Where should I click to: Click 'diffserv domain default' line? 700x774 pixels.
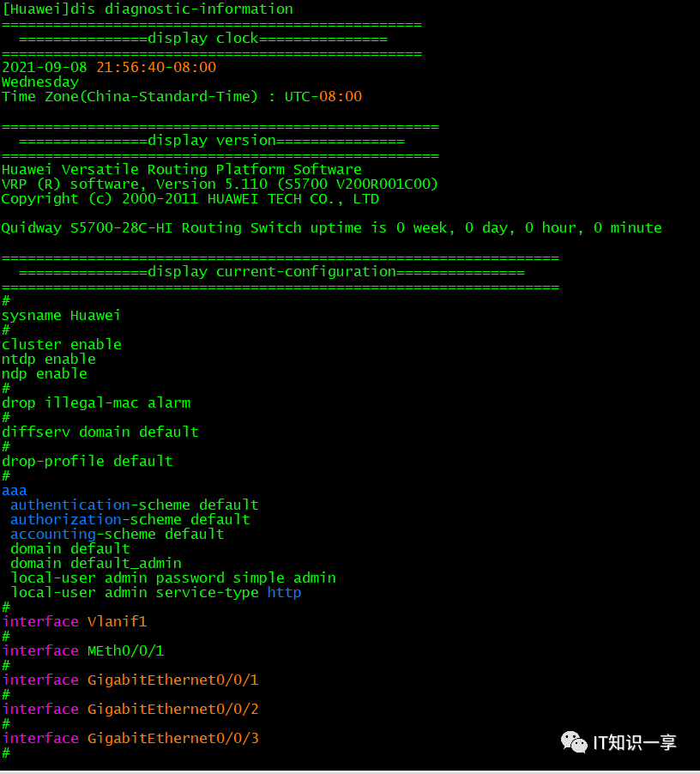click(x=100, y=432)
